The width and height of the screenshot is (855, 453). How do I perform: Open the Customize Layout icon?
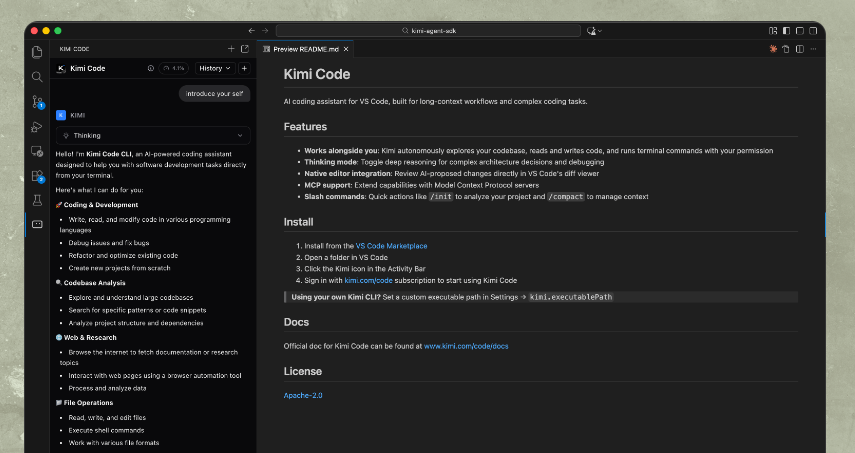[x=773, y=31]
